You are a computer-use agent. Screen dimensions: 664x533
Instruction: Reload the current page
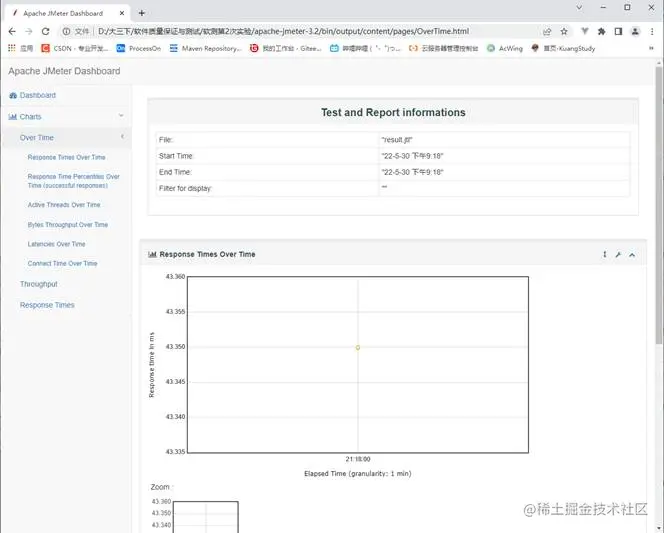[45, 31]
